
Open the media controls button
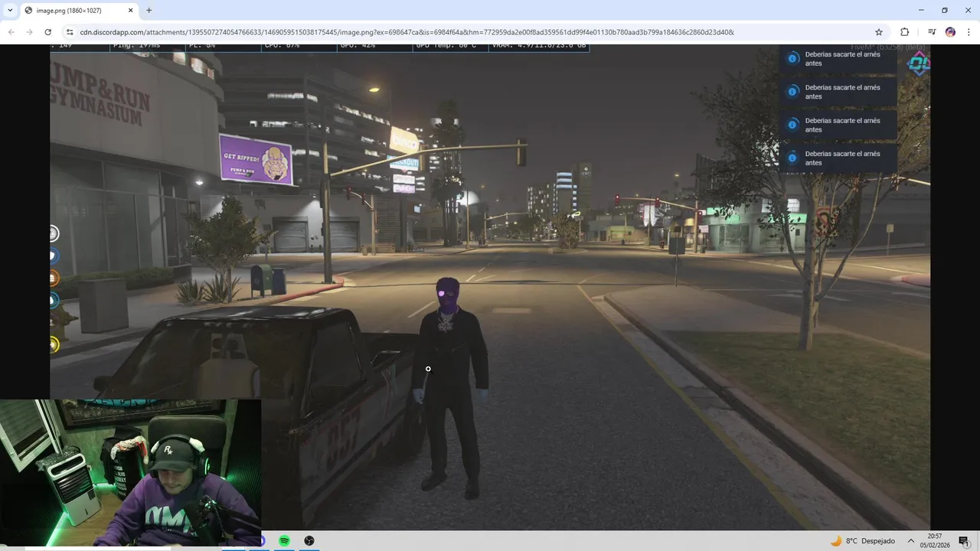tap(932, 32)
